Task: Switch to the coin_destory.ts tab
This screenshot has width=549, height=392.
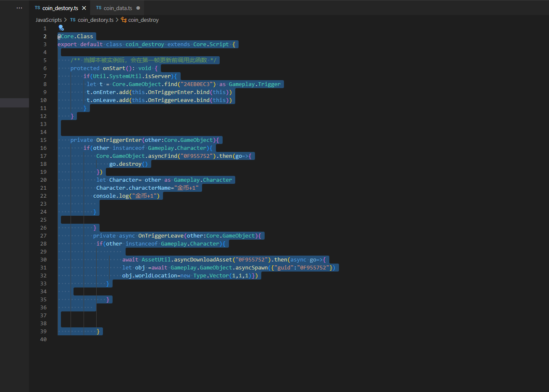Action: click(60, 8)
